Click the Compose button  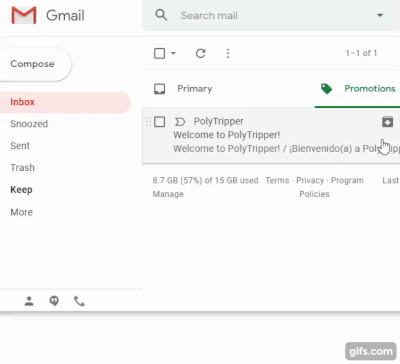pos(32,64)
